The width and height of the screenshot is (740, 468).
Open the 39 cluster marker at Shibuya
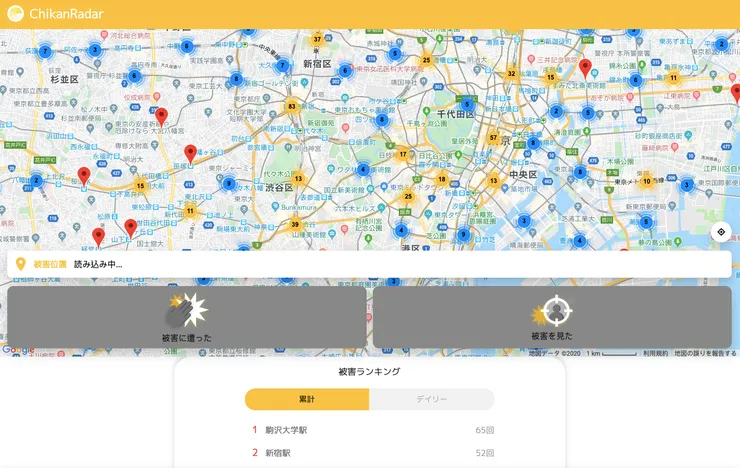pos(295,225)
